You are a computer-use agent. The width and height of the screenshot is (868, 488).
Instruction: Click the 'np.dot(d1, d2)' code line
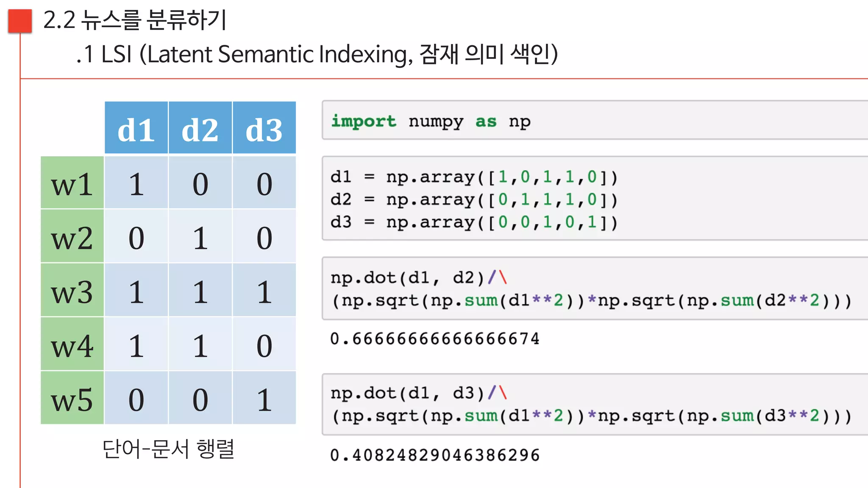click(x=419, y=277)
